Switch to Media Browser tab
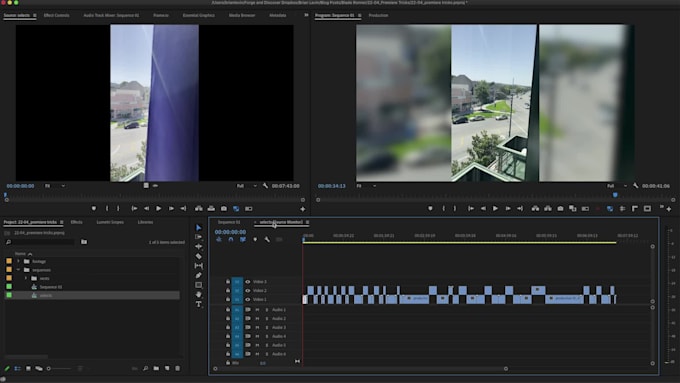This screenshot has height=383, width=680. pyautogui.click(x=242, y=15)
